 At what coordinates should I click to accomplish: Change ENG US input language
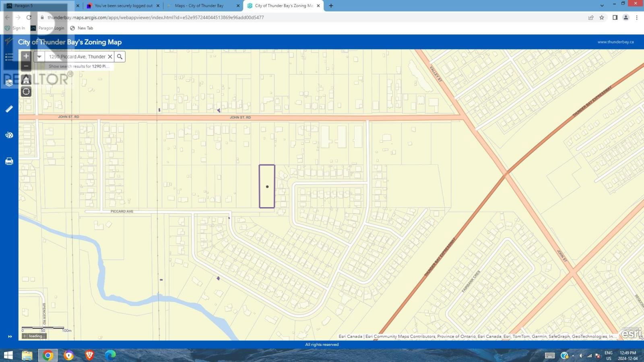click(609, 356)
